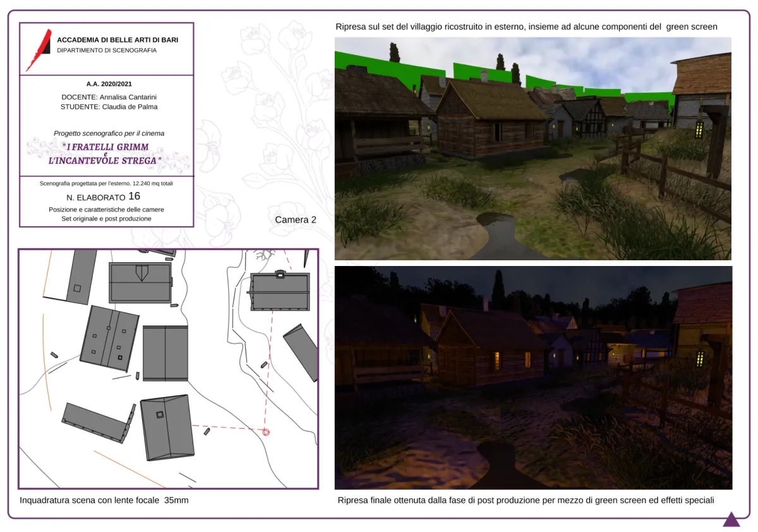This screenshot has width=758, height=532.
Task: Select the Ripresa finale caption text
Action: coord(526,500)
